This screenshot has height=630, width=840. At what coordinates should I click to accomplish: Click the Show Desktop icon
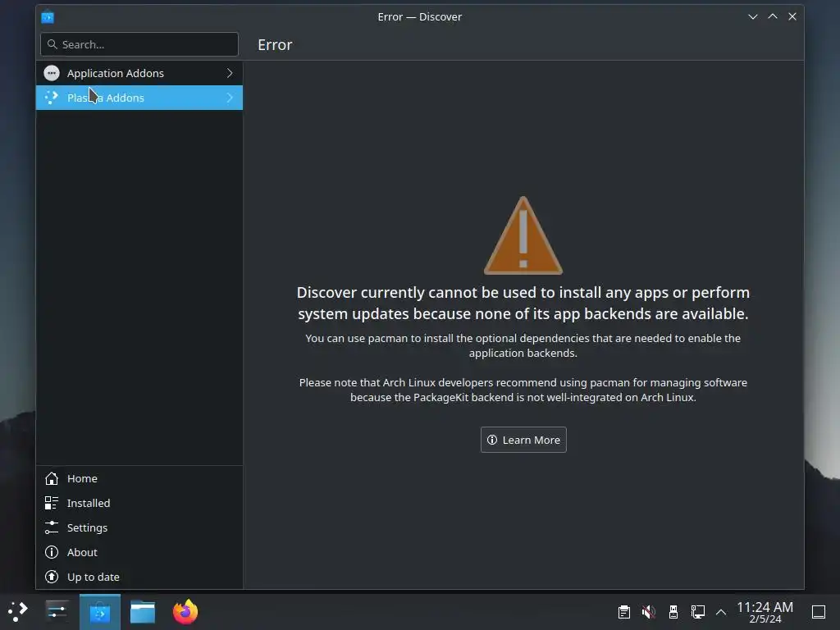(819, 612)
